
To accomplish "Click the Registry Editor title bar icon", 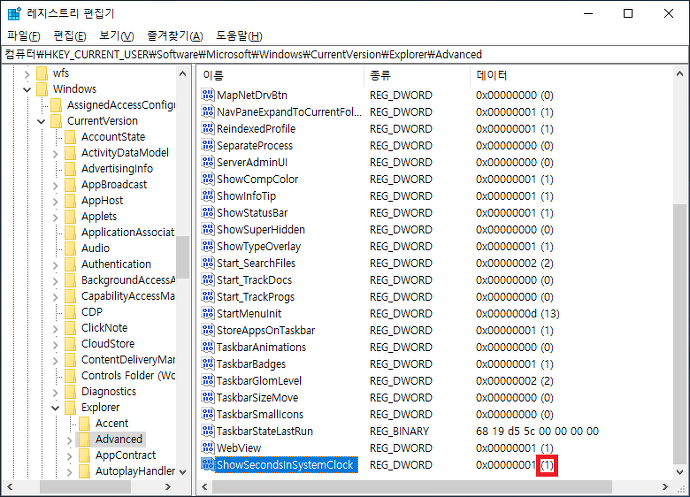I will (x=15, y=13).
